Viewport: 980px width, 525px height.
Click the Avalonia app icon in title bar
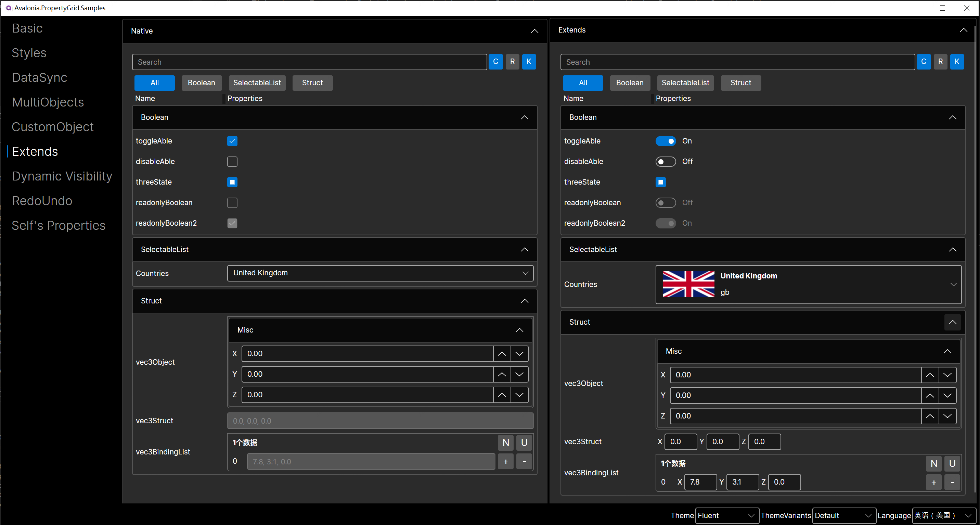(x=8, y=8)
